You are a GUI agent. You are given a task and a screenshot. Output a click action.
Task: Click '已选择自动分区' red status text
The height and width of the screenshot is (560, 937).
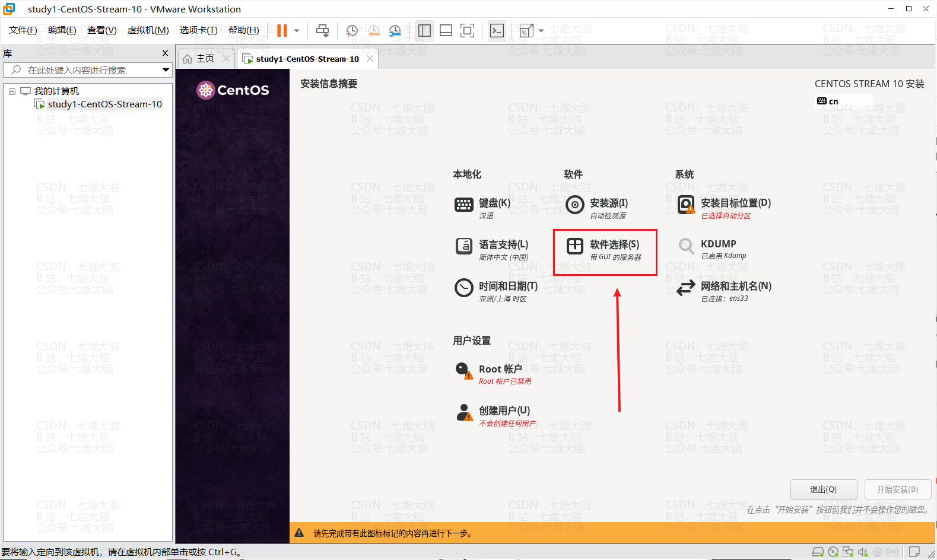726,216
